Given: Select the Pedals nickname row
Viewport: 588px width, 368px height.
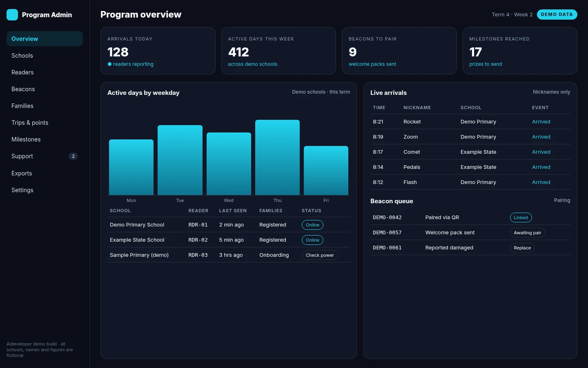Looking at the screenshot, I should pyautogui.click(x=470, y=167).
